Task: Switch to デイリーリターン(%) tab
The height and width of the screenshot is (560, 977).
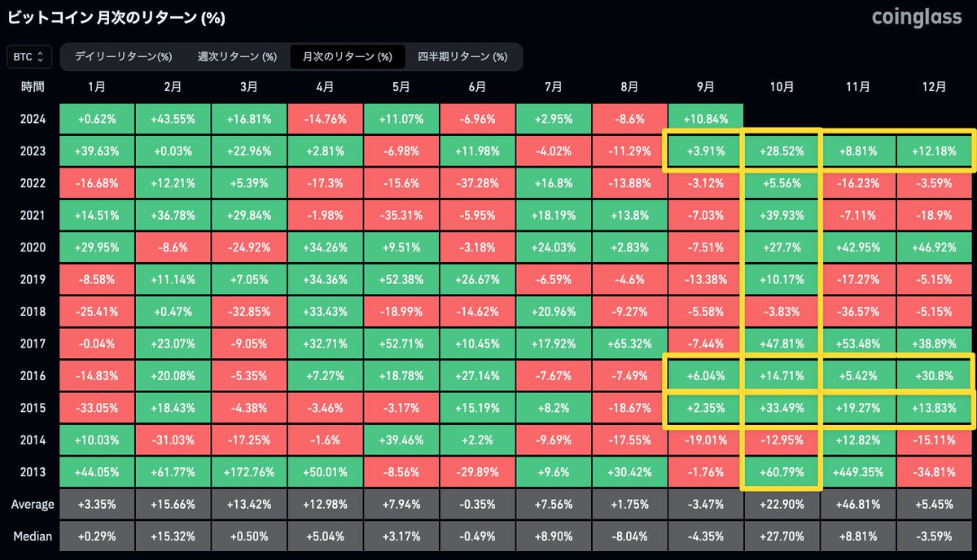Action: [123, 57]
